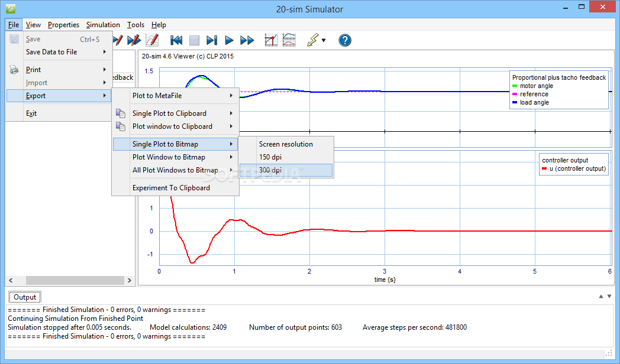Click the horizontal scrollbar thumb in side panel
Image resolution: width=620 pixels, height=364 pixels.
pyautogui.click(x=75, y=280)
